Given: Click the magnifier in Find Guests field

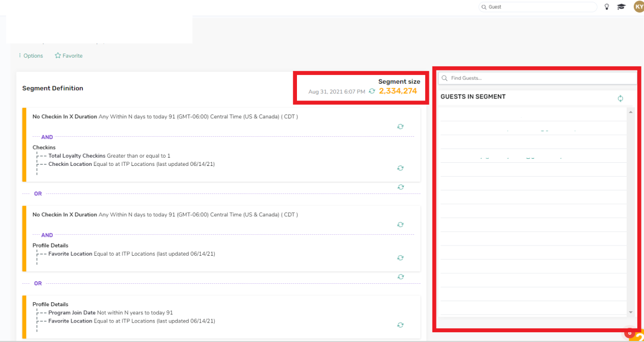Looking at the screenshot, I should pos(444,78).
